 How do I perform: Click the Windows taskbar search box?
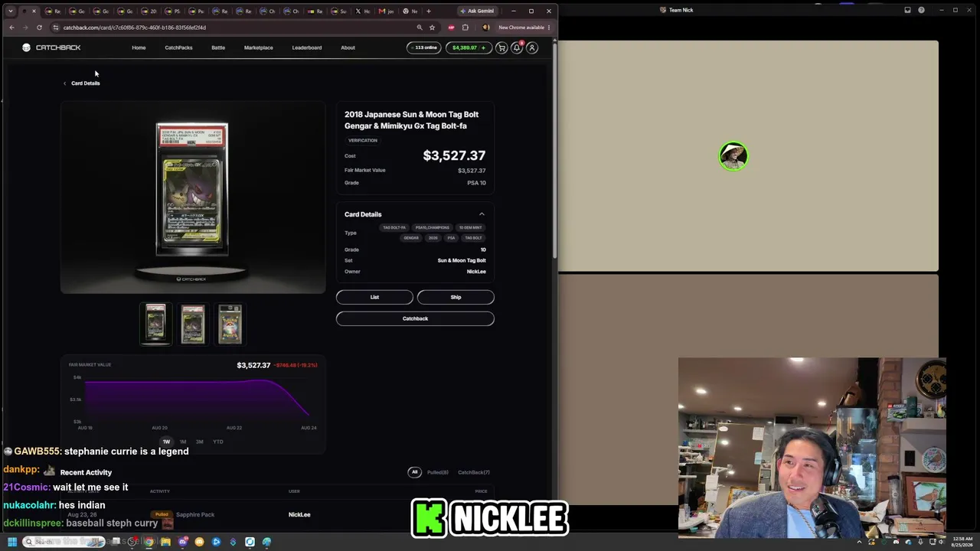64,542
